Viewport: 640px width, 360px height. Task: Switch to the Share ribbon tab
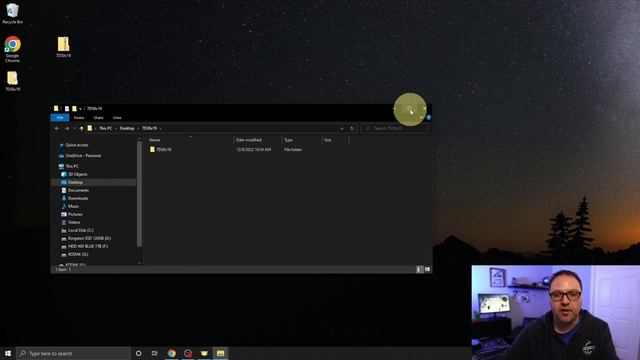click(98, 118)
